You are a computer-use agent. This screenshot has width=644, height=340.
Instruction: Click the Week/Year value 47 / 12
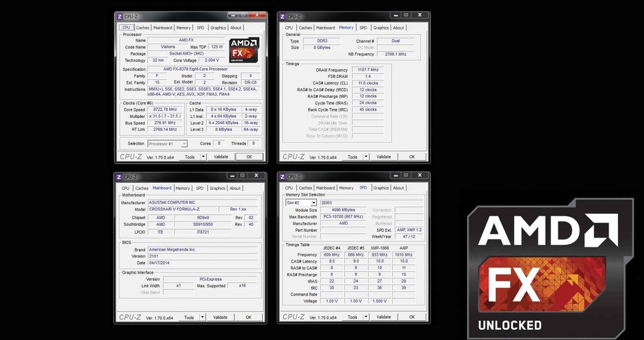pyautogui.click(x=409, y=236)
